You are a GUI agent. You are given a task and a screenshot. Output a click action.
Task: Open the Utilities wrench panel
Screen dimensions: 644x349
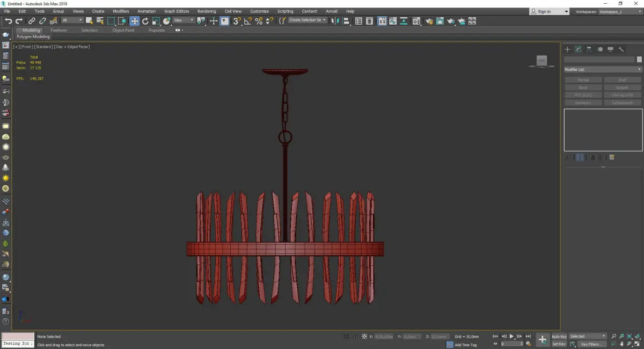tap(621, 49)
